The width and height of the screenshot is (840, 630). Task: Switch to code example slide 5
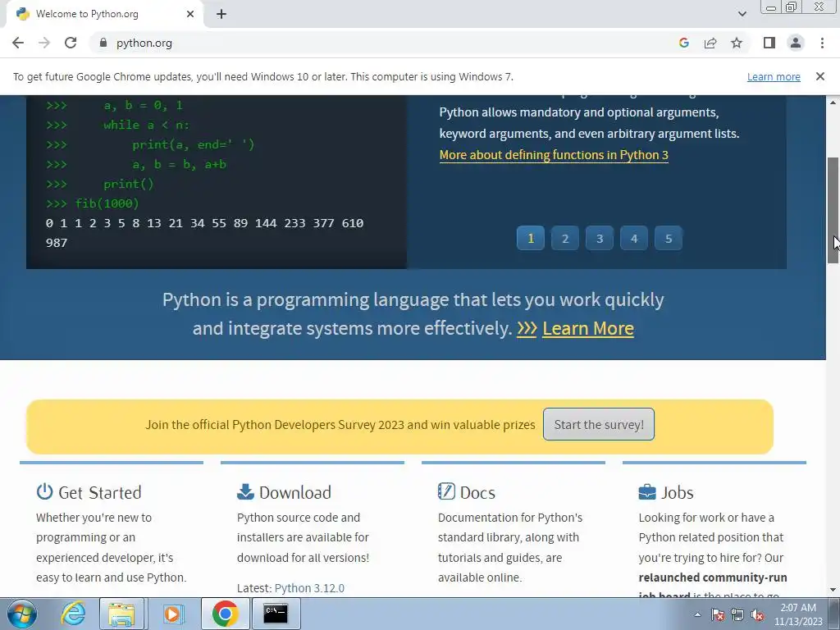coord(669,239)
